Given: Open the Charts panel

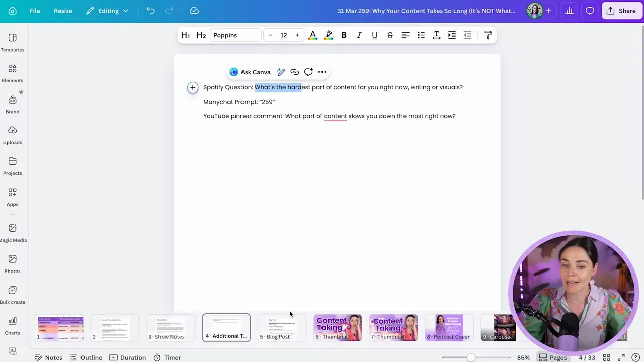Looking at the screenshot, I should click(x=13, y=326).
